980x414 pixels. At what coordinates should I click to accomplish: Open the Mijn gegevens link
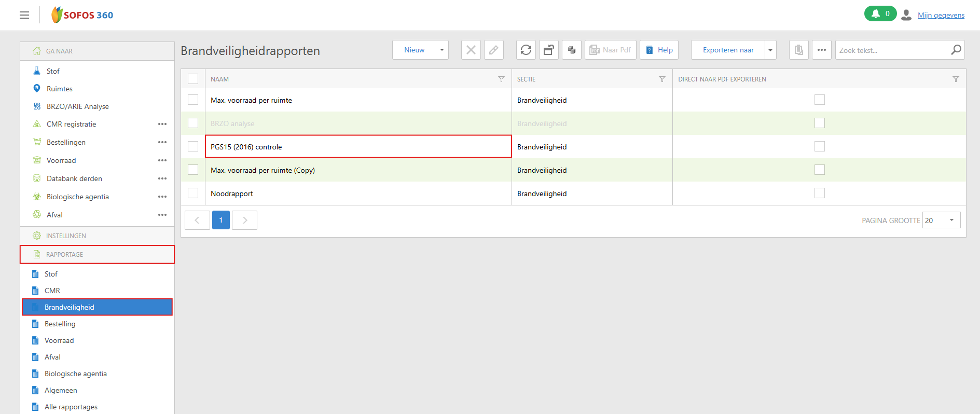(x=941, y=15)
